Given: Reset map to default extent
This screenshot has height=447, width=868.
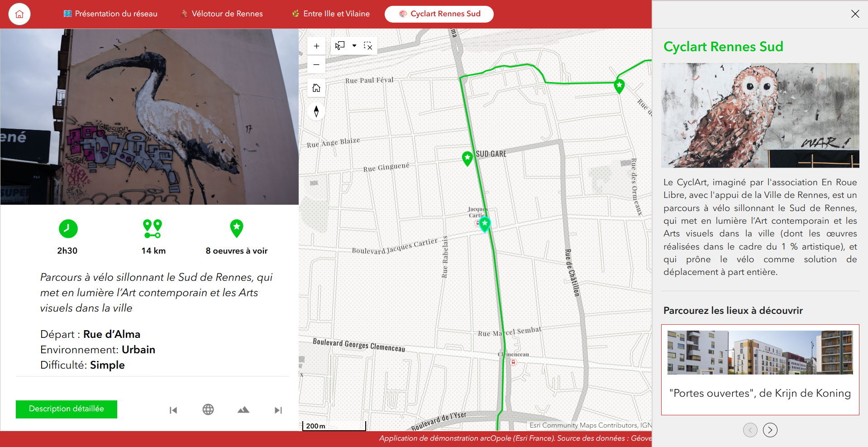Looking at the screenshot, I should pyautogui.click(x=316, y=88).
